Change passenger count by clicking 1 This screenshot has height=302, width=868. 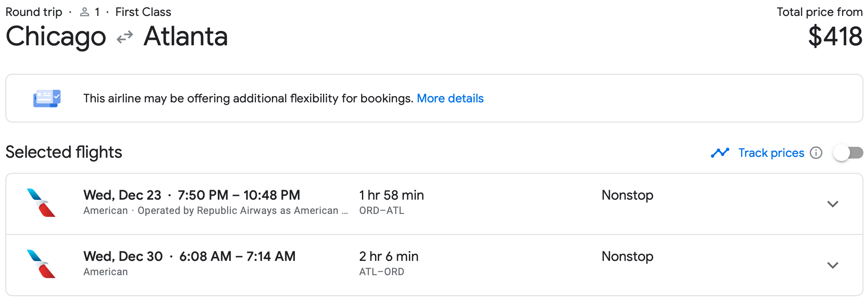click(97, 11)
